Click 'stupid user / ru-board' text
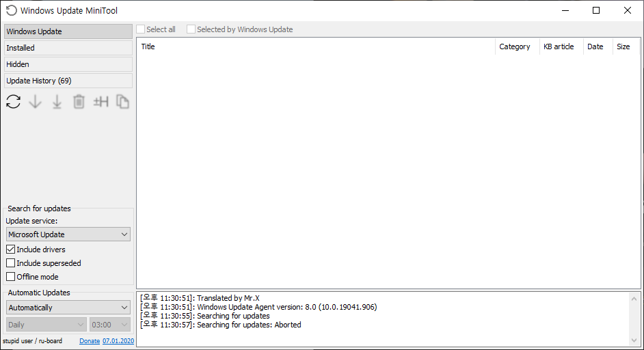The width and height of the screenshot is (644, 350). 32,341
